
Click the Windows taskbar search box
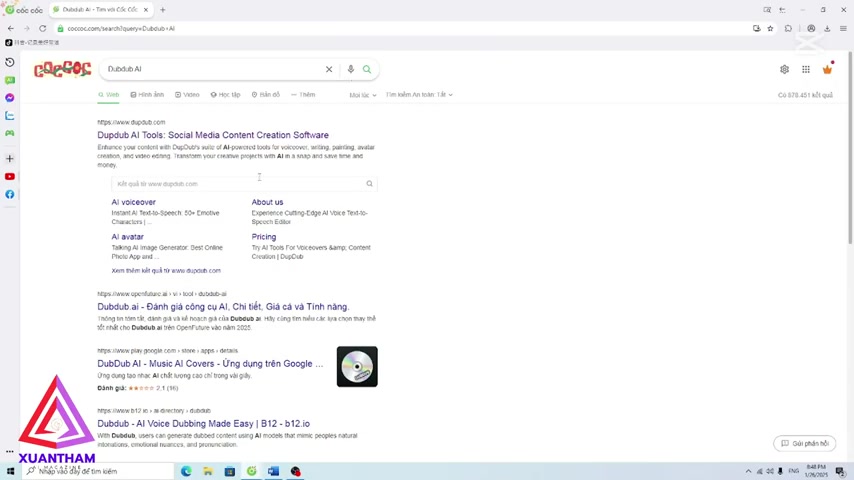[x=98, y=471]
